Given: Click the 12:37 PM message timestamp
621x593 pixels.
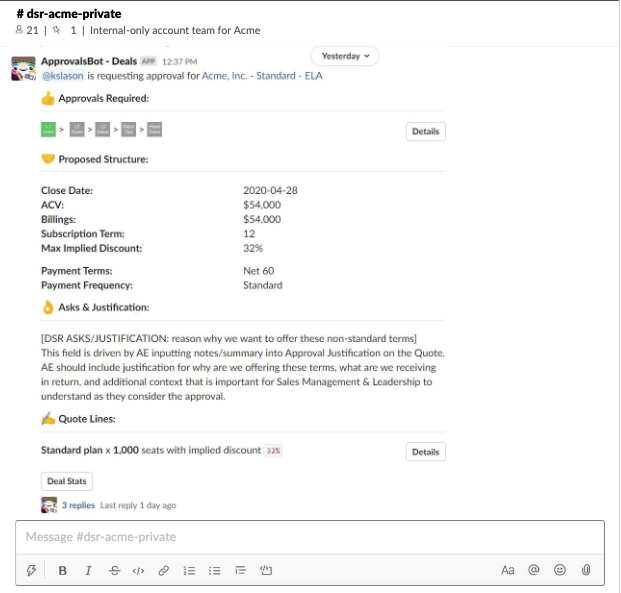Looking at the screenshot, I should coord(179,62).
